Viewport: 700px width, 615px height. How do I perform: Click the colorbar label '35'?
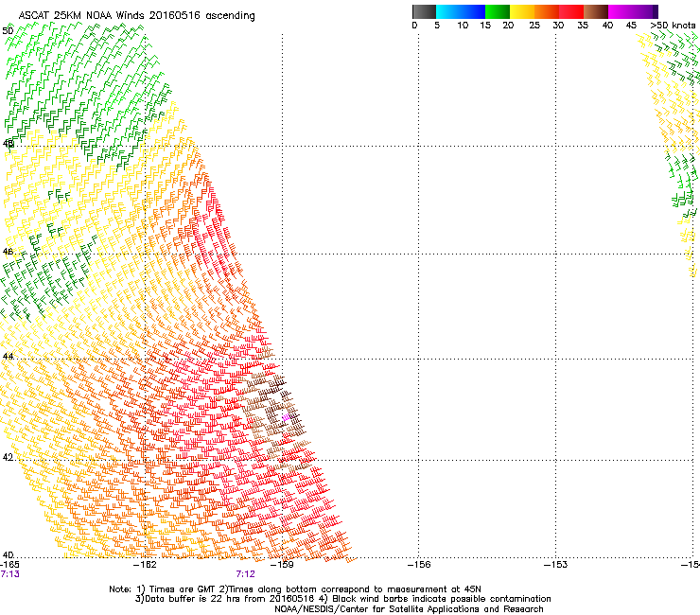(x=583, y=26)
